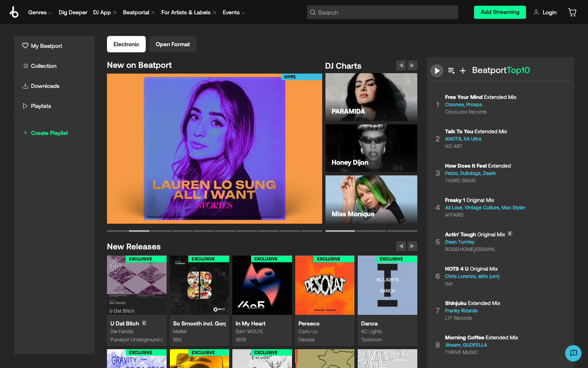The height and width of the screenshot is (368, 588).
Task: Click the Create Playlist plus icon
Action: click(x=25, y=132)
